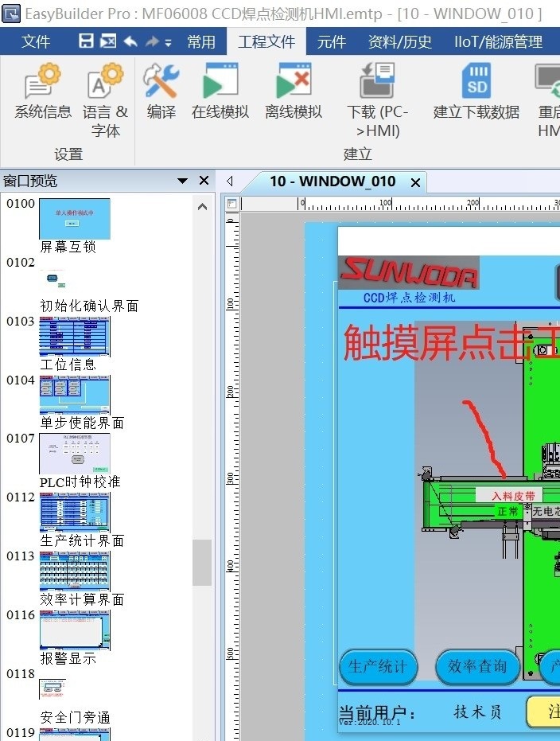
Task: Click the left tab-scroll arrow beside document tabs
Action: click(230, 181)
